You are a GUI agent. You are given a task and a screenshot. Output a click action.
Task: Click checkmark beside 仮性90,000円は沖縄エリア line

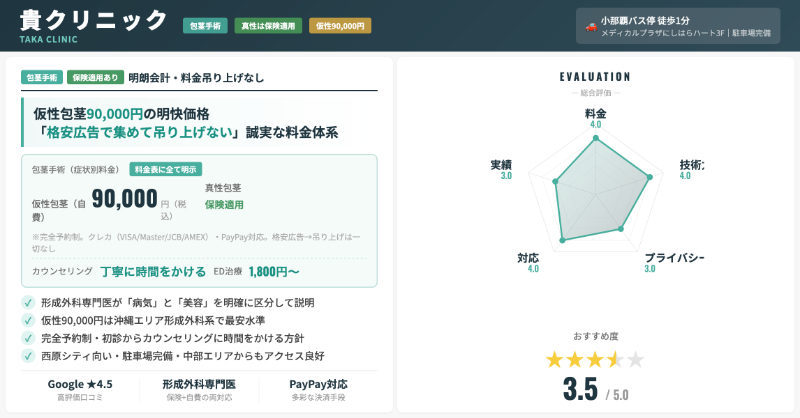tap(27, 320)
